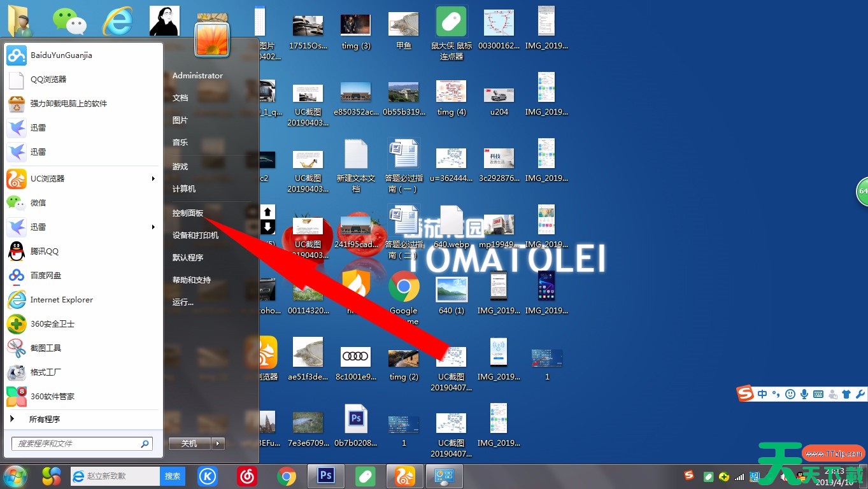
Task: Open 控制面板 (Control Panel)
Action: 188,213
